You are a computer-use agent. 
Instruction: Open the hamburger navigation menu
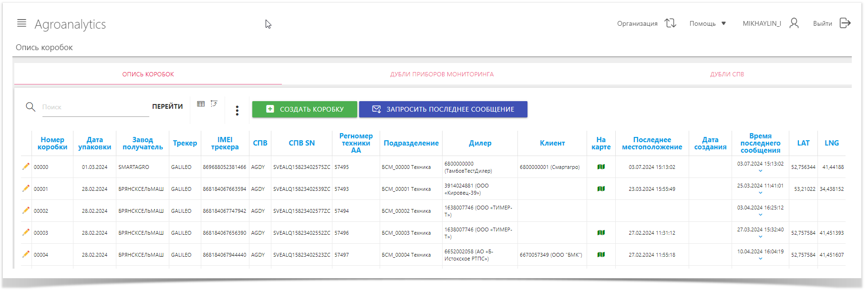point(21,23)
